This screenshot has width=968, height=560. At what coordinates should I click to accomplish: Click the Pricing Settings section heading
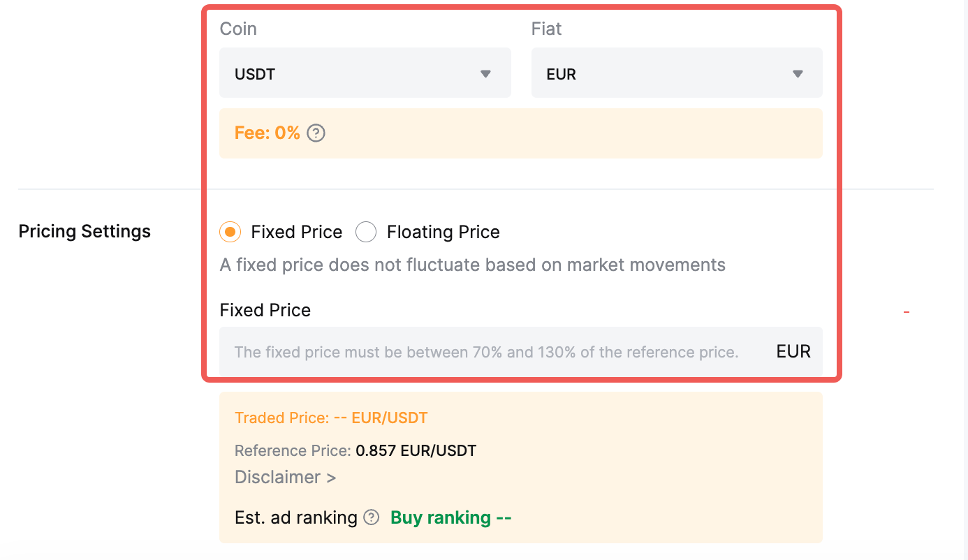(x=85, y=231)
